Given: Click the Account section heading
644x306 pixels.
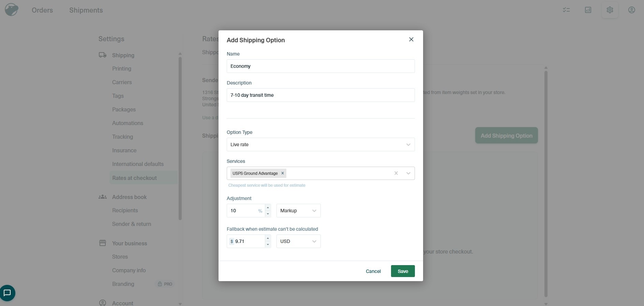Looking at the screenshot, I should [123, 303].
